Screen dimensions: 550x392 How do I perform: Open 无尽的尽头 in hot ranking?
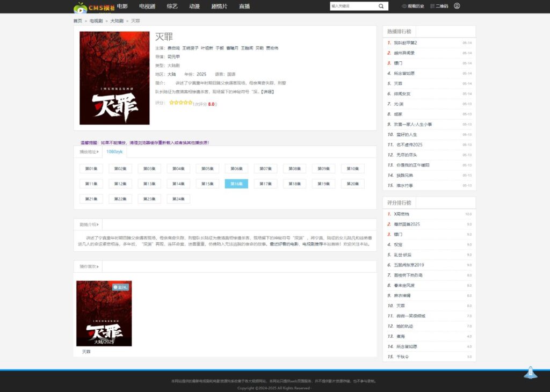pos(407,155)
